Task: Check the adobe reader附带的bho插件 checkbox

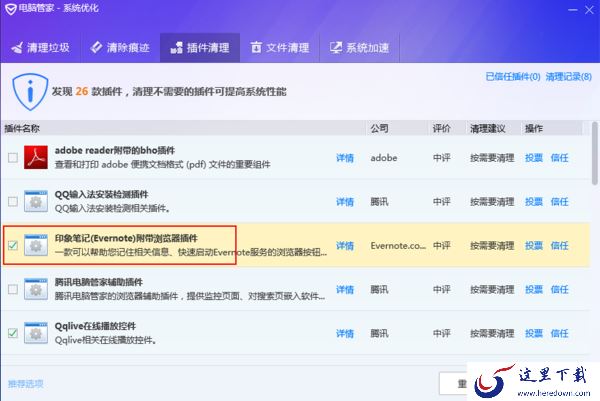Action: pyautogui.click(x=13, y=158)
